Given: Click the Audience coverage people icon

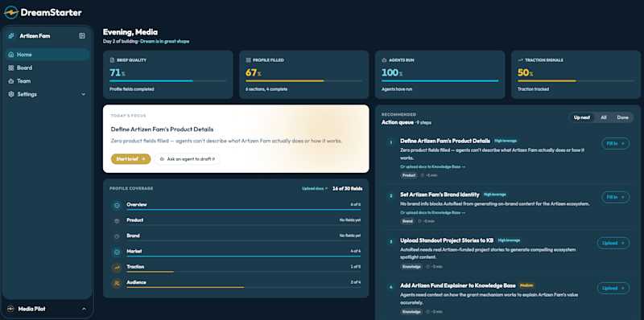Looking at the screenshot, I should (117, 283).
